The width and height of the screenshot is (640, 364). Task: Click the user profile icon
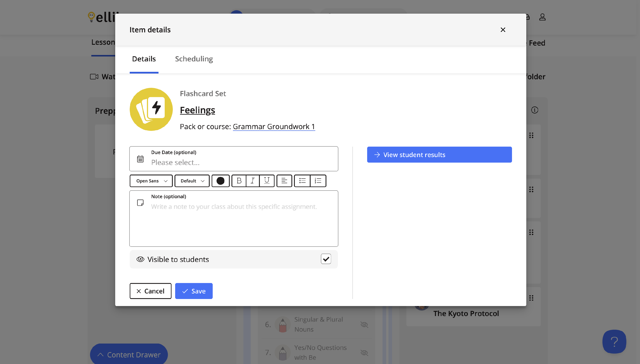click(542, 17)
